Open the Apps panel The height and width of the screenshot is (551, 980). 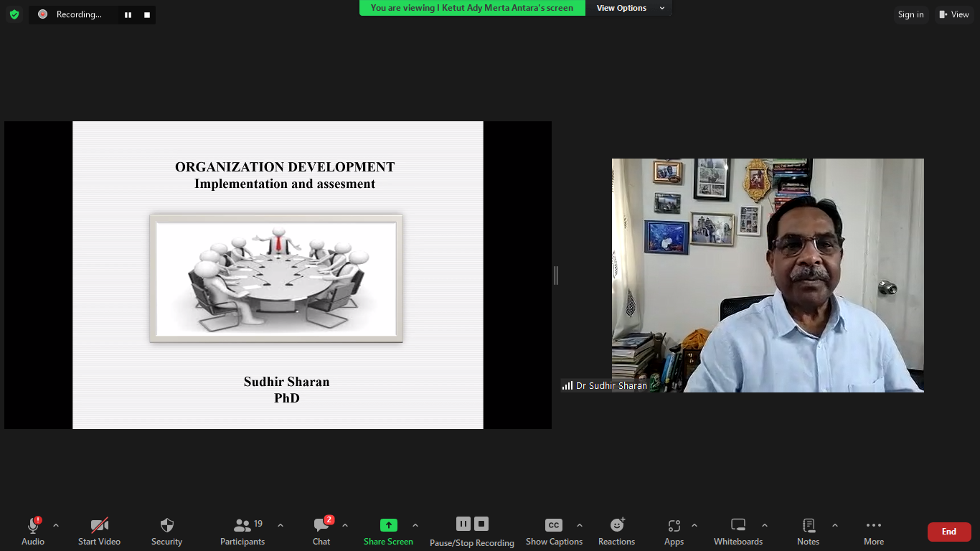coord(674,532)
